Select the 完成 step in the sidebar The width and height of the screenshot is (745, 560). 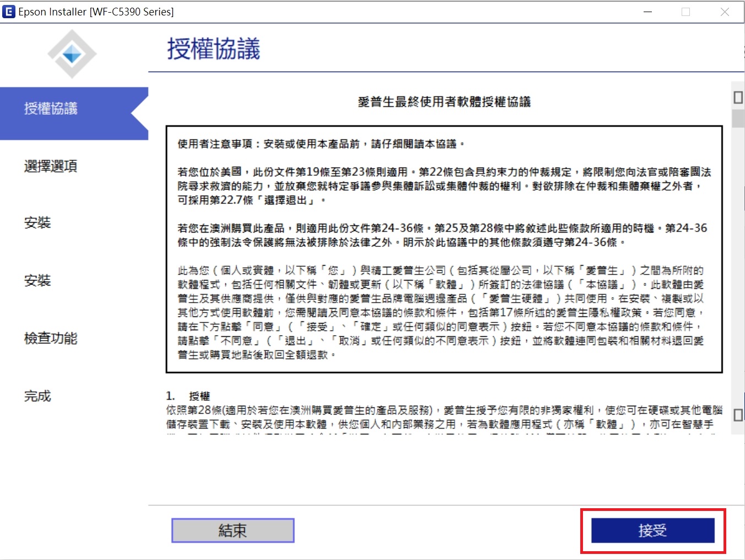pos(37,396)
